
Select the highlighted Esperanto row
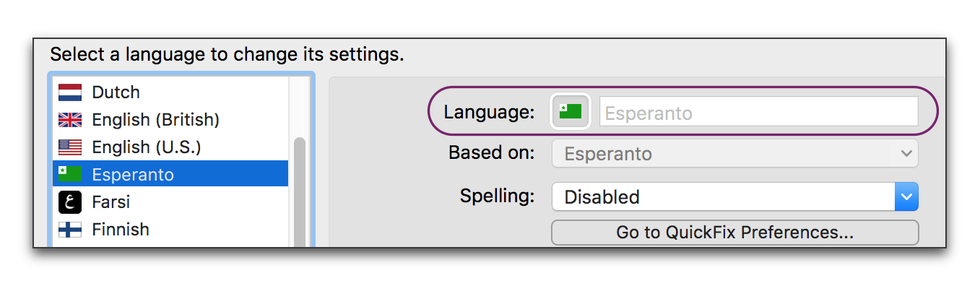point(170,174)
